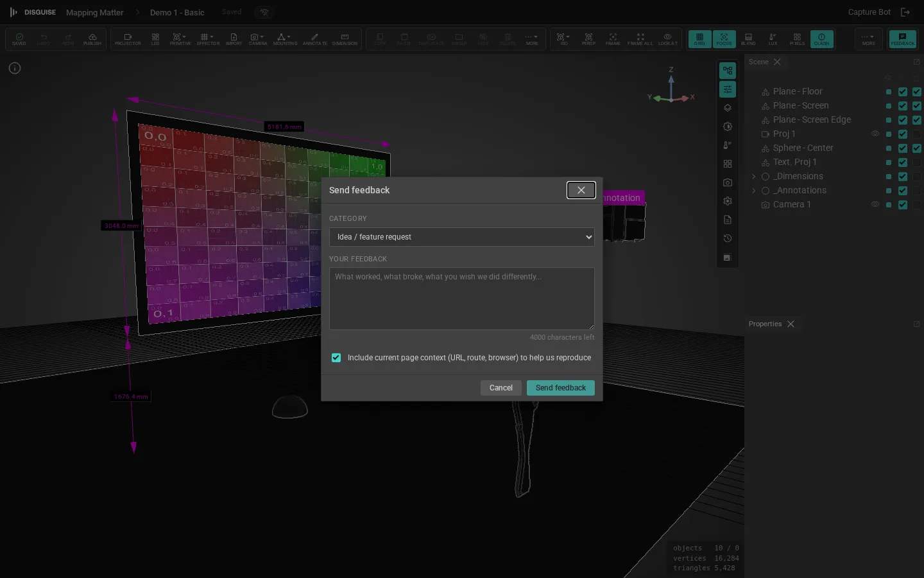Open the Effector dropdown
924x578 pixels.
click(208, 39)
